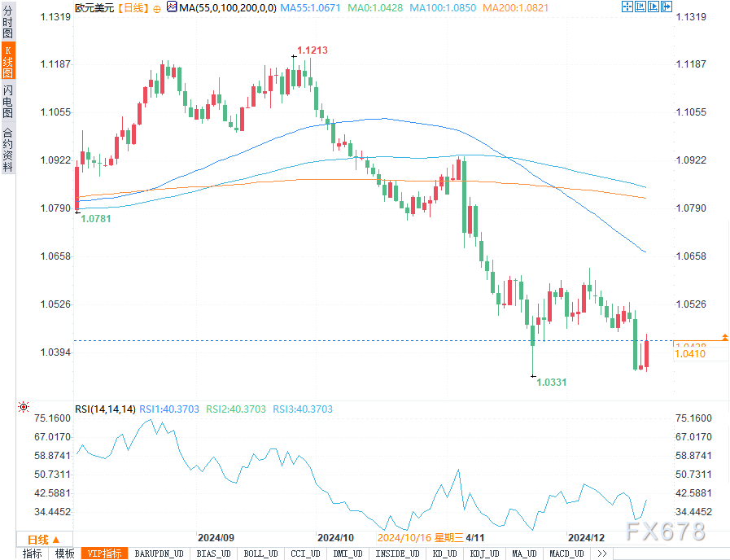The width and height of the screenshot is (730, 560).
Task: Switch to the 指标 bottom tab
Action: [x=32, y=553]
